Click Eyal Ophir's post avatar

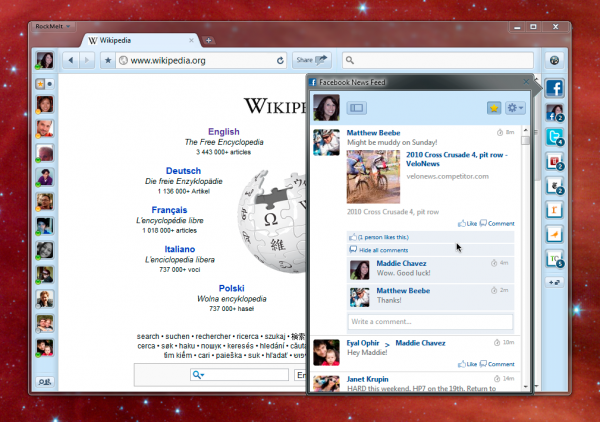[326, 352]
